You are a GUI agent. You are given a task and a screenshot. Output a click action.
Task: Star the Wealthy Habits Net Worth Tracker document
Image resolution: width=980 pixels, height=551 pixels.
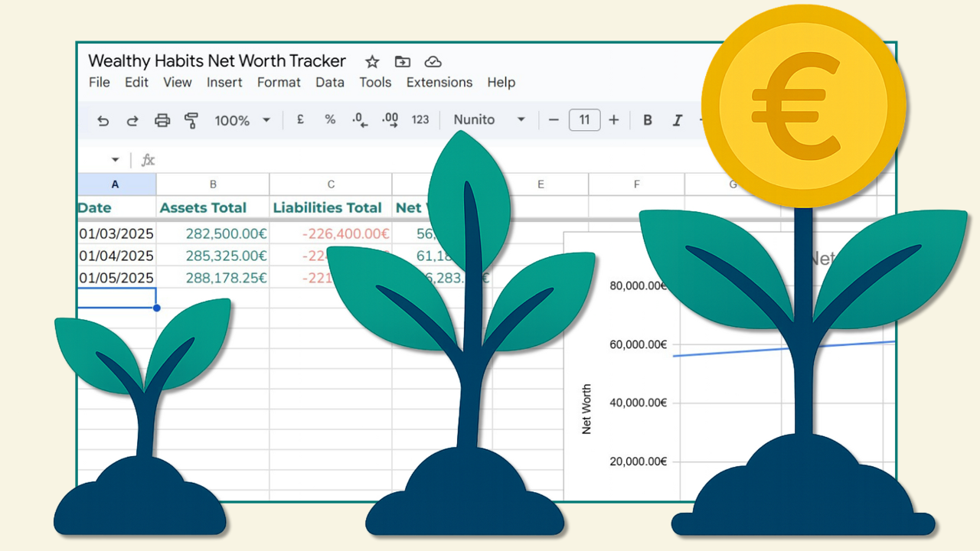click(372, 62)
